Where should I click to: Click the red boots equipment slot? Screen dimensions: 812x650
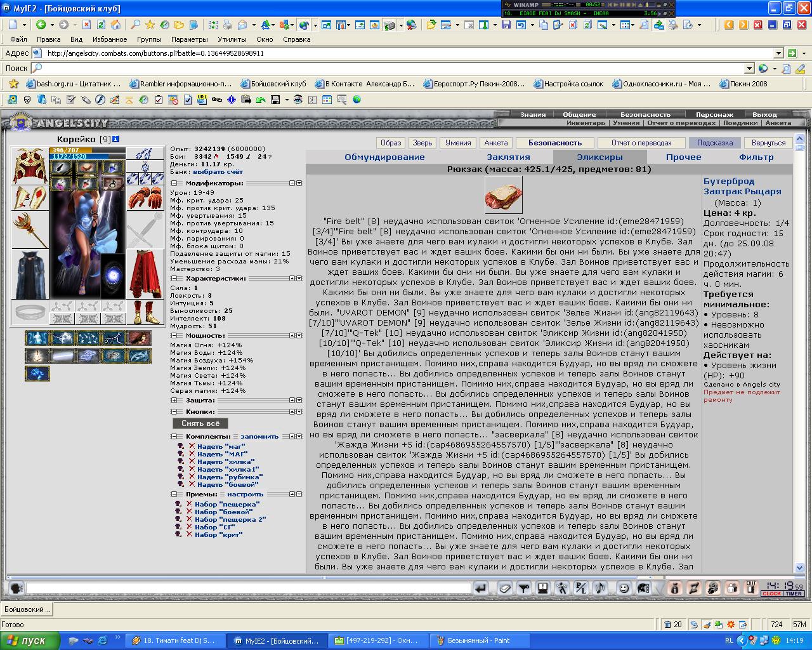tap(145, 312)
